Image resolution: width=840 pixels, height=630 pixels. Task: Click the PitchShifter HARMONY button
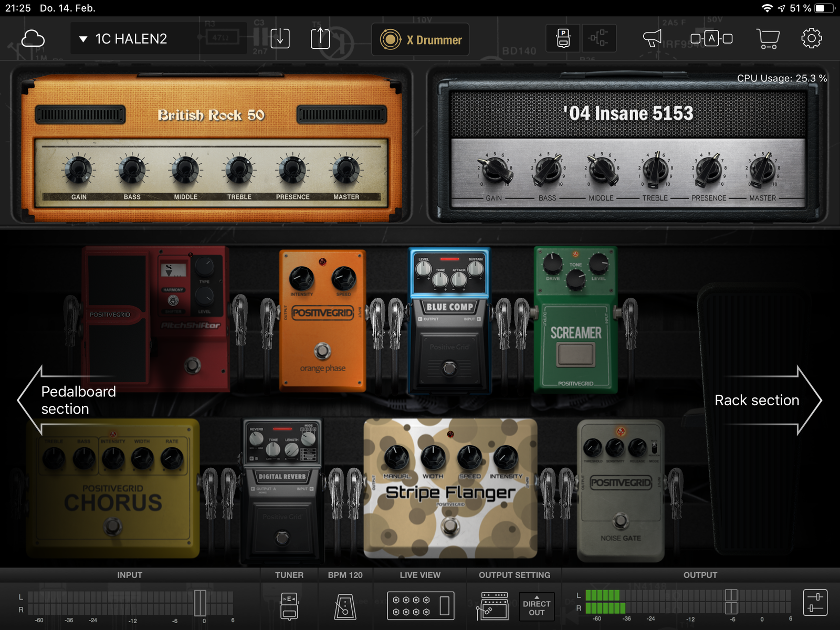(173, 300)
